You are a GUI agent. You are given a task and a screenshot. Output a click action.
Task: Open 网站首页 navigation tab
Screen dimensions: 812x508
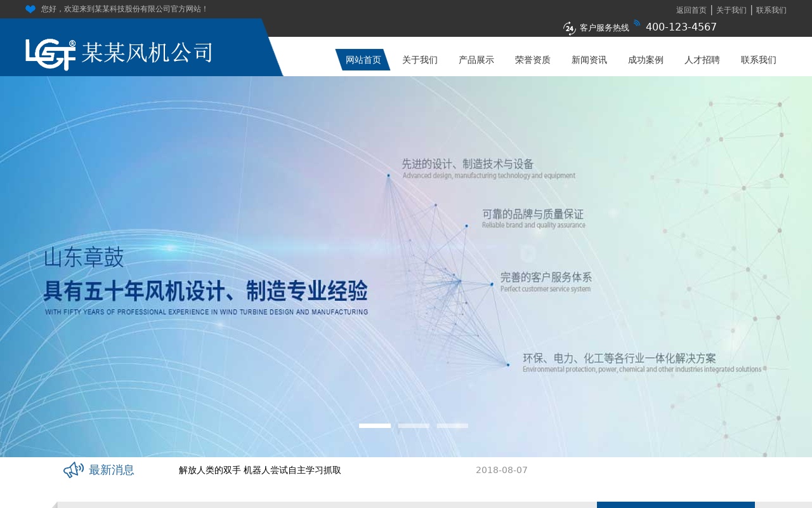(363, 60)
